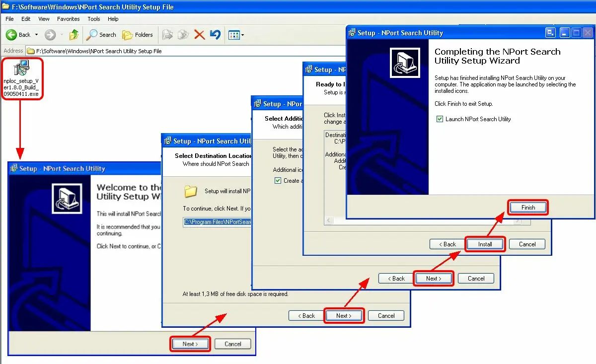596x364 pixels.
Task: Click Finish to exit the setup wizard
Action: [x=528, y=208]
